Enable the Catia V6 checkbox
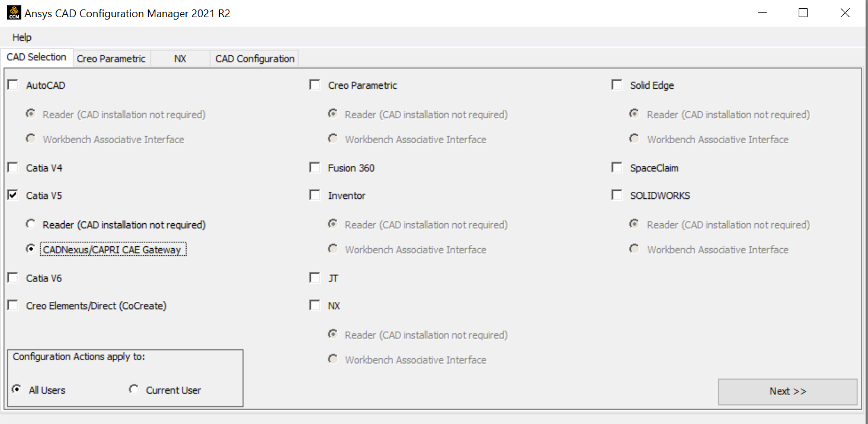Screen dimensions: 868x424 [x=13, y=278]
